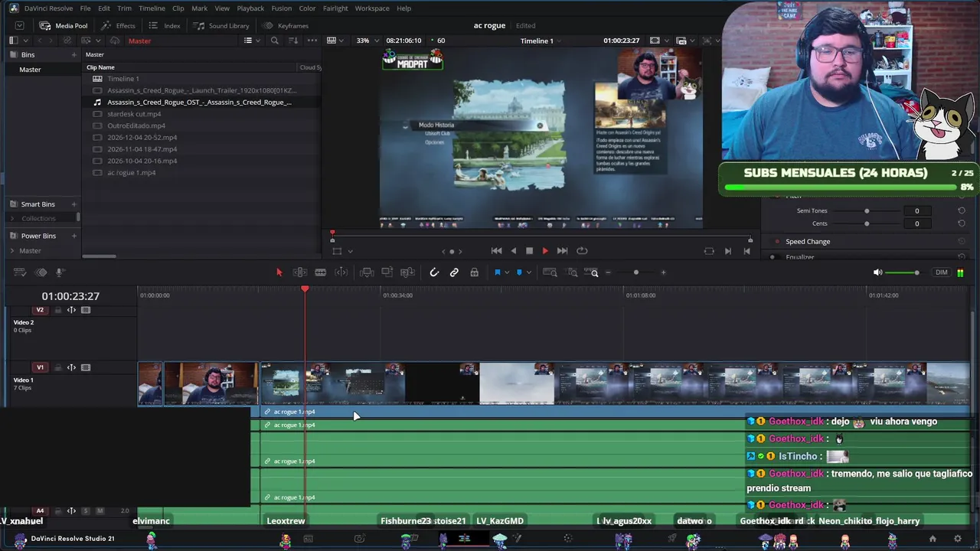Select the Master bin in Bins list

pos(31,70)
